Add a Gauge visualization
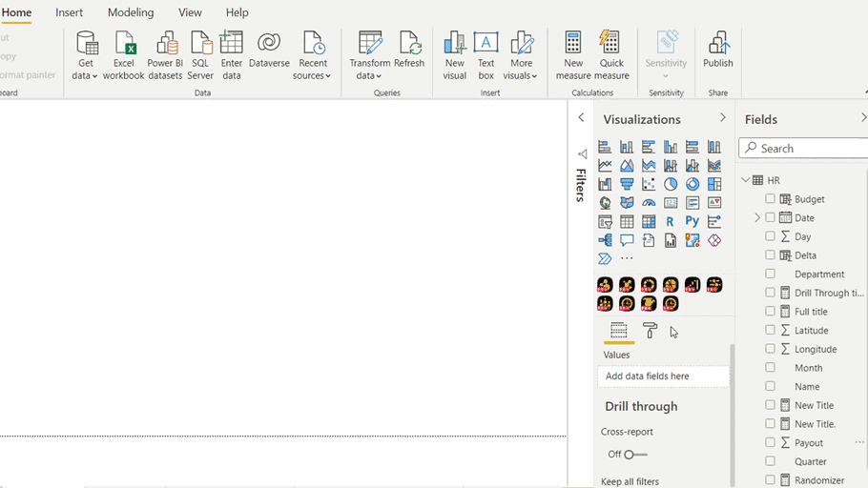The height and width of the screenshot is (488, 868). point(649,203)
